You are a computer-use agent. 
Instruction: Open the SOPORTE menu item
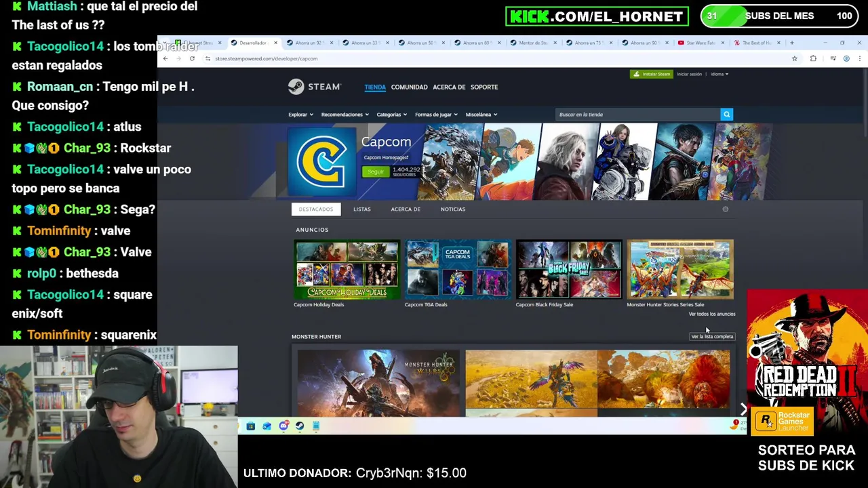[484, 87]
